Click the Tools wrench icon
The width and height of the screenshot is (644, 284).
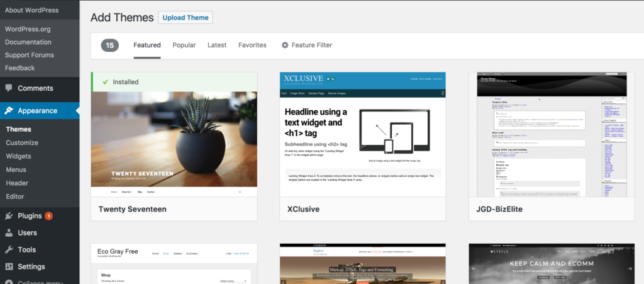pyautogui.click(x=9, y=249)
